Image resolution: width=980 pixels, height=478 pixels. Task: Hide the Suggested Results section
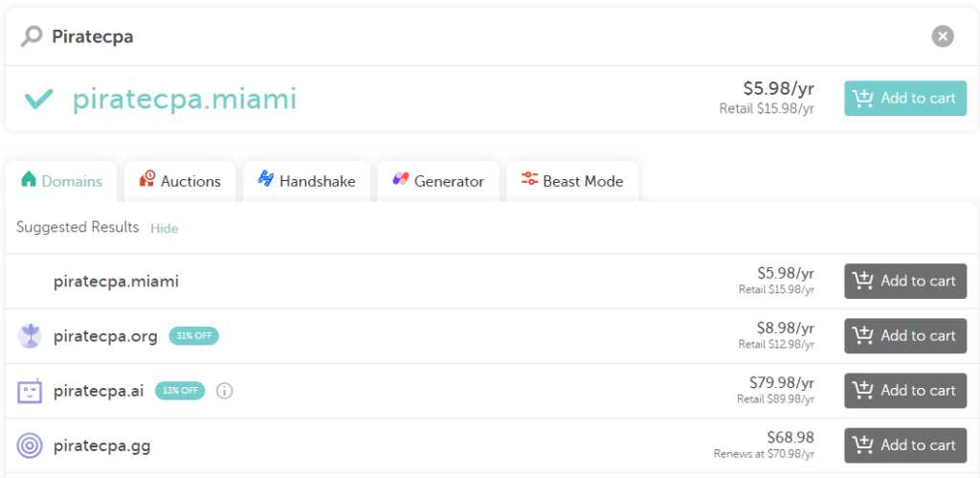tap(165, 228)
